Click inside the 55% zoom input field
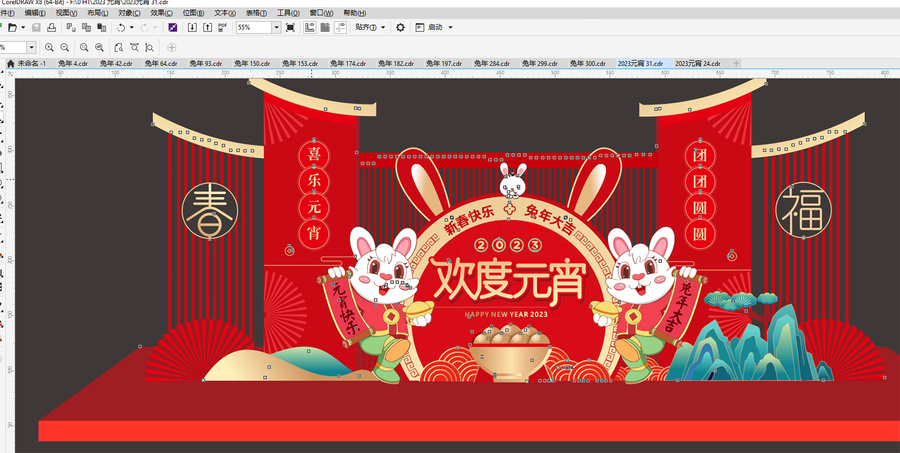This screenshot has width=900, height=453. [253, 27]
